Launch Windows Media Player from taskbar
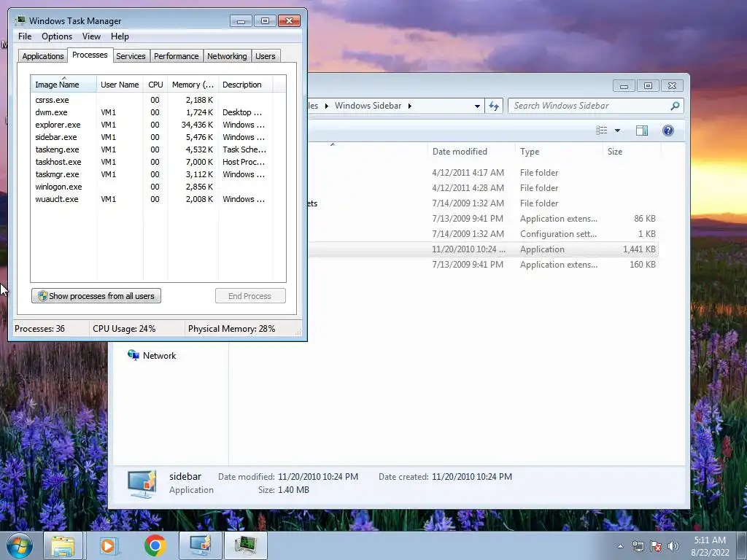This screenshot has width=747, height=560. coord(108,545)
